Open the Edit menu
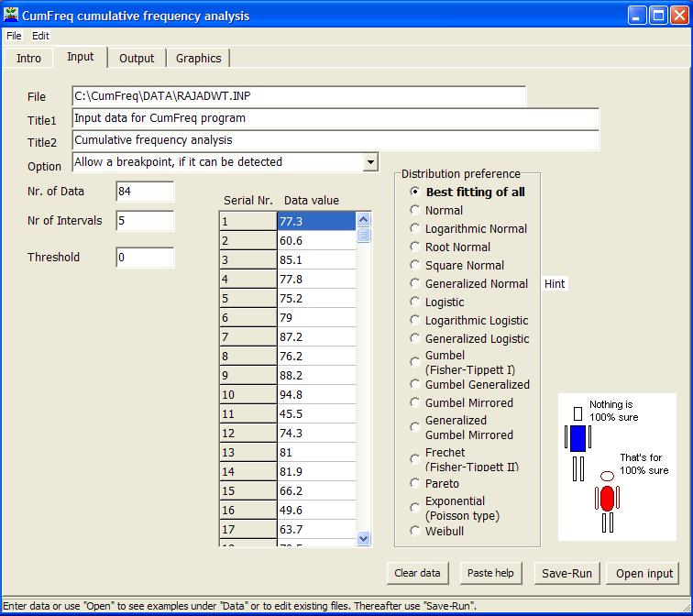 (x=40, y=36)
